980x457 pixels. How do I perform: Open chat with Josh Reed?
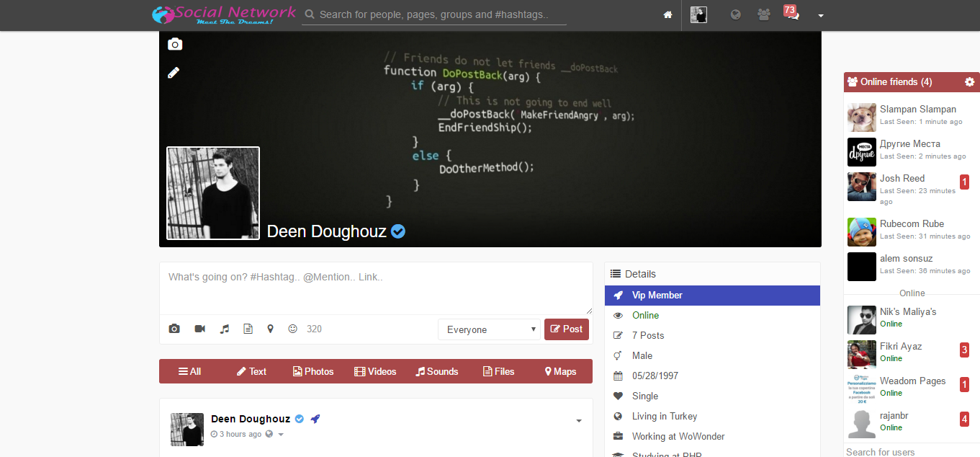coord(902,179)
